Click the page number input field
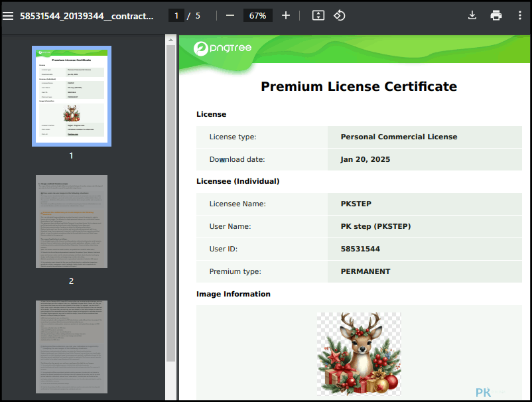Viewport: 532px width, 402px height. (176, 16)
